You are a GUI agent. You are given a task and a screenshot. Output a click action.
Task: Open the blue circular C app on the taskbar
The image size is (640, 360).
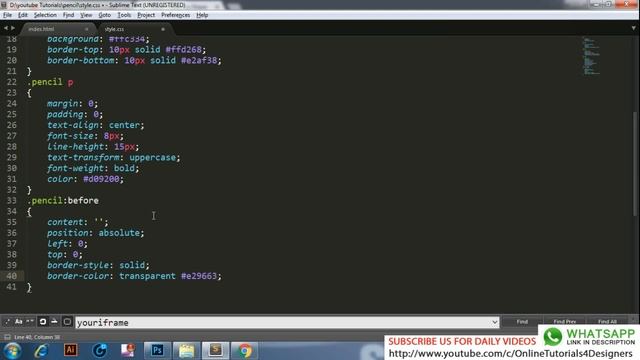(99, 351)
